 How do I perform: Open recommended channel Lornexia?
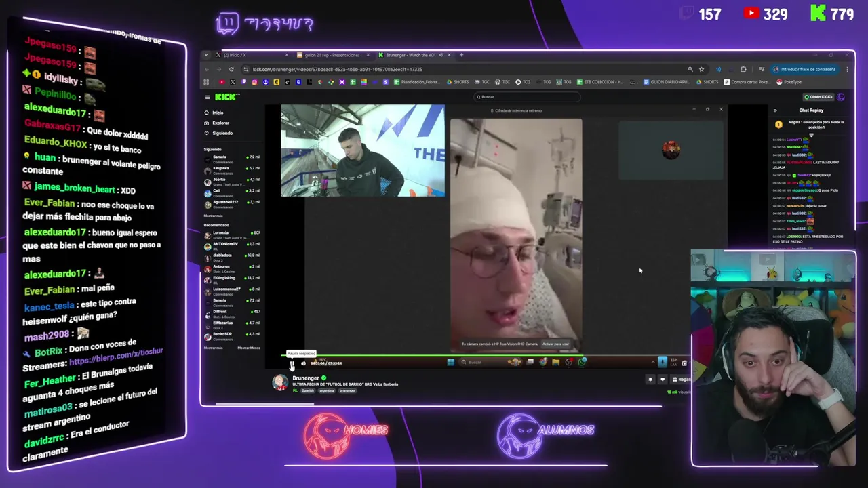click(x=233, y=235)
